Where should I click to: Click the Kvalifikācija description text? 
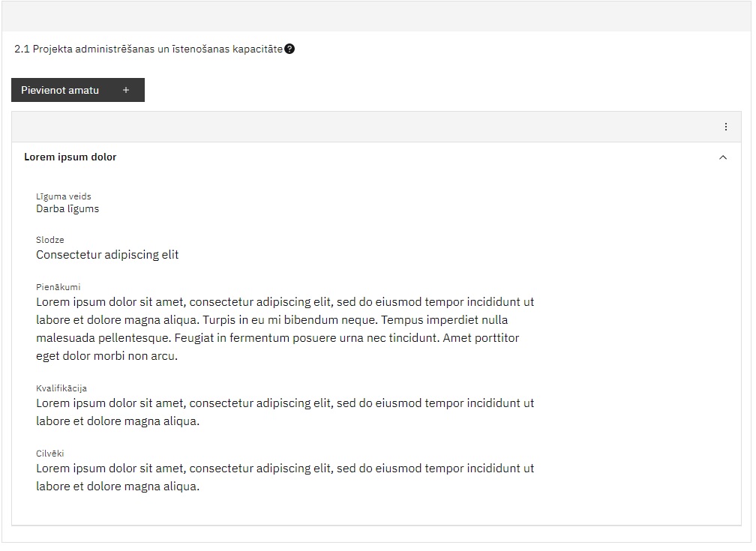coord(285,412)
